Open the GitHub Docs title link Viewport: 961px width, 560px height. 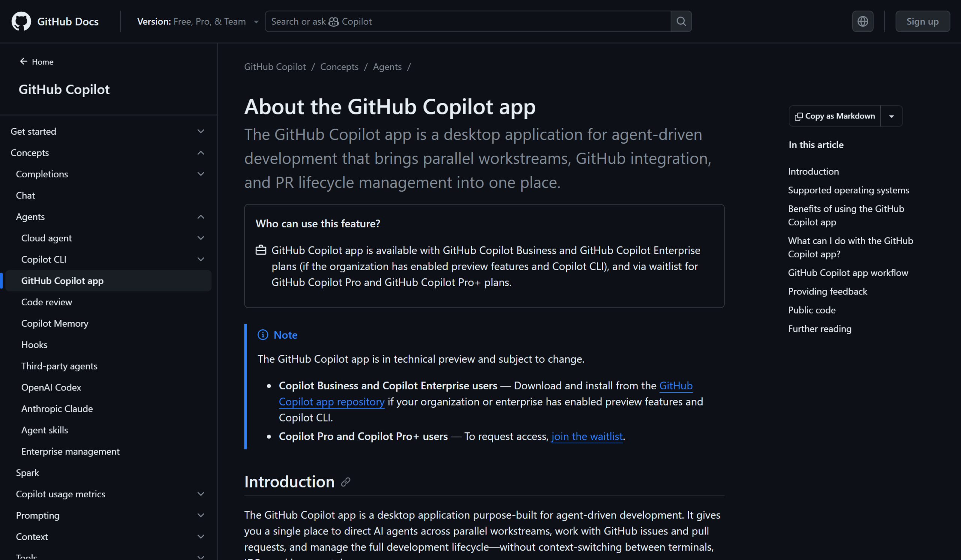[x=68, y=22]
